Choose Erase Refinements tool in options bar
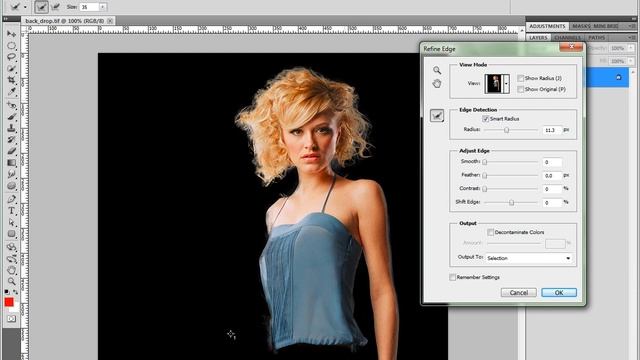The image size is (640, 360). 56,7
